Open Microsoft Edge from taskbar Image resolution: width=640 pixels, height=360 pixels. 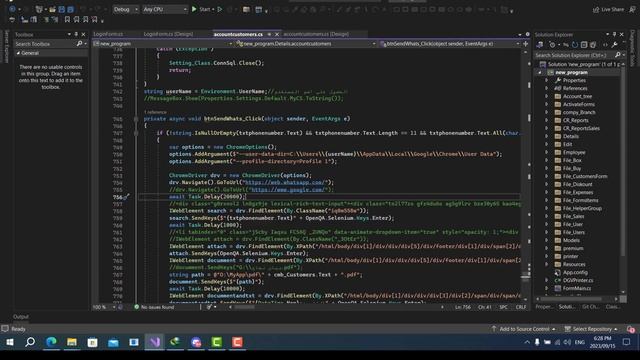click(51, 342)
